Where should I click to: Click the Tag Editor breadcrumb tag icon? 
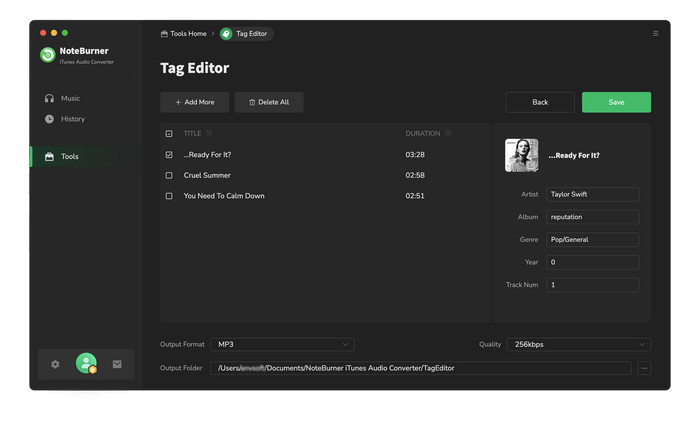pos(226,33)
